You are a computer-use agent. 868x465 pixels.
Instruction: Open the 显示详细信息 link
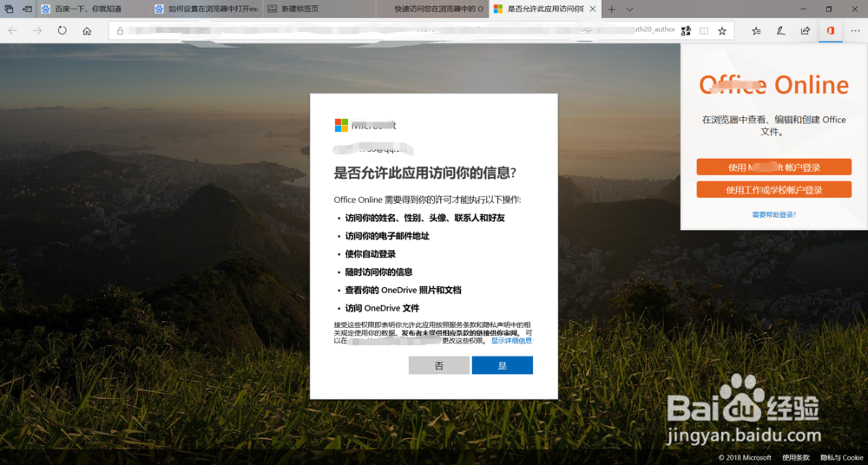point(511,341)
